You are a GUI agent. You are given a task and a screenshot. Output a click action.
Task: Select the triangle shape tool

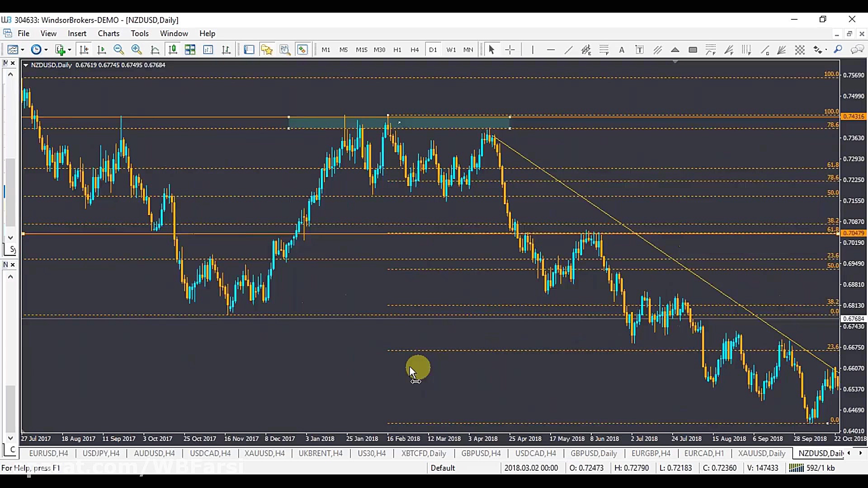point(675,50)
